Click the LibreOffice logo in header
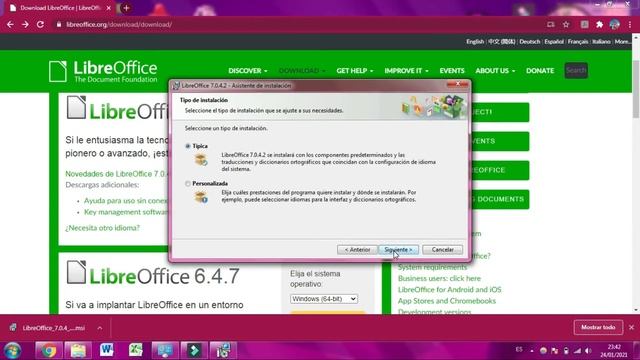This screenshot has height=360, width=640. (x=103, y=71)
